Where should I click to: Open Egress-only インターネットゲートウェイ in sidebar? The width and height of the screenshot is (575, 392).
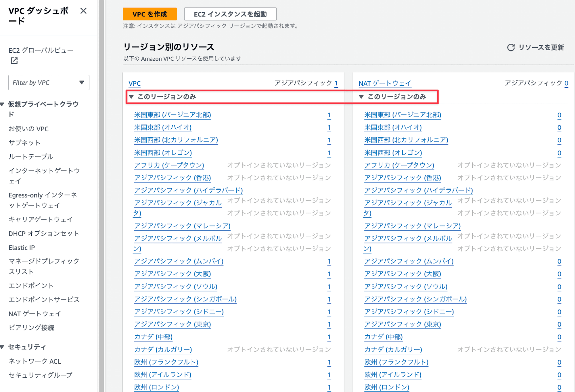point(43,200)
